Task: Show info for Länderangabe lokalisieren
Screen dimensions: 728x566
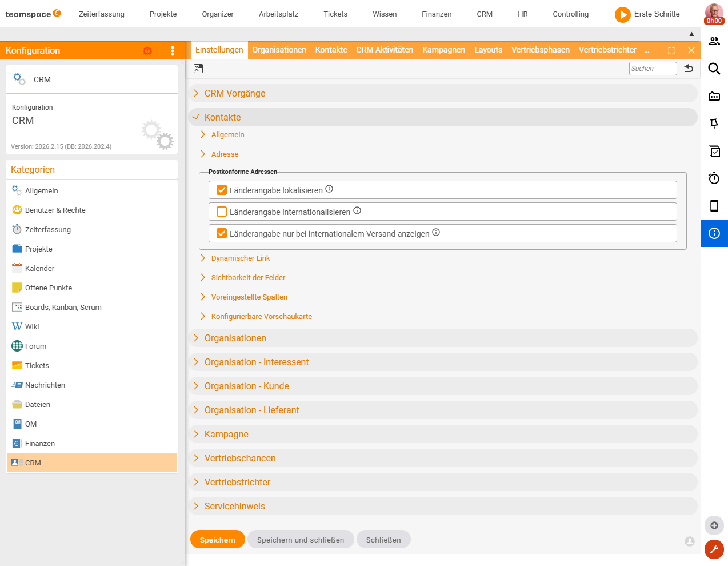Action: 329,189
